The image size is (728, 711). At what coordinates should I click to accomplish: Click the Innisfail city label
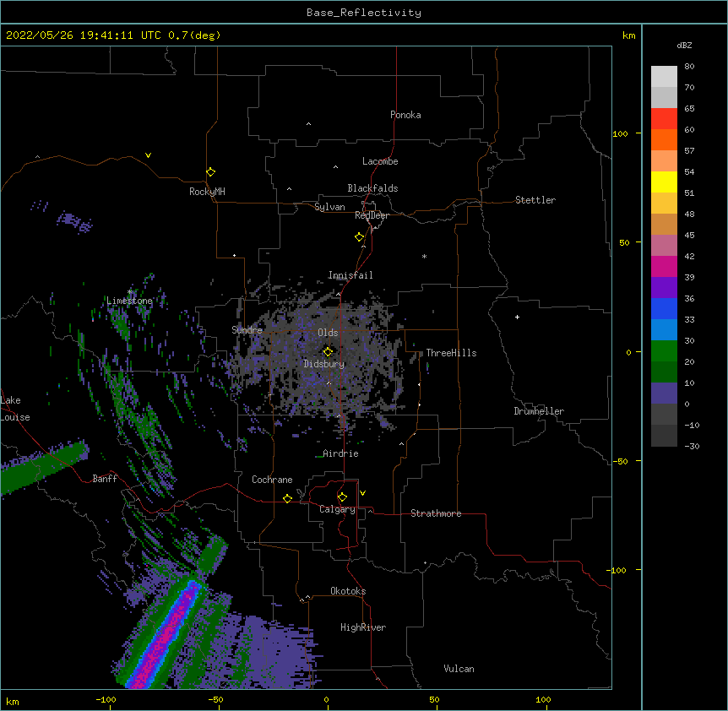click(x=350, y=275)
